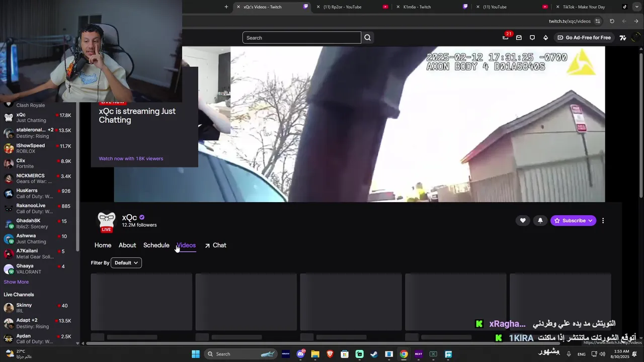644x362 pixels.
Task: Click the Twitch search magnifier button
Action: point(367,38)
